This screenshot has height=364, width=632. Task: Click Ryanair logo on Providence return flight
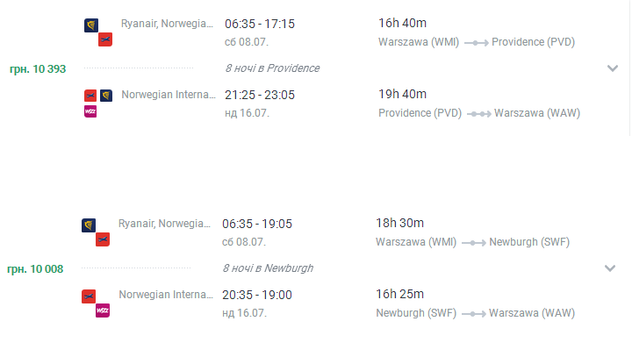(x=106, y=96)
